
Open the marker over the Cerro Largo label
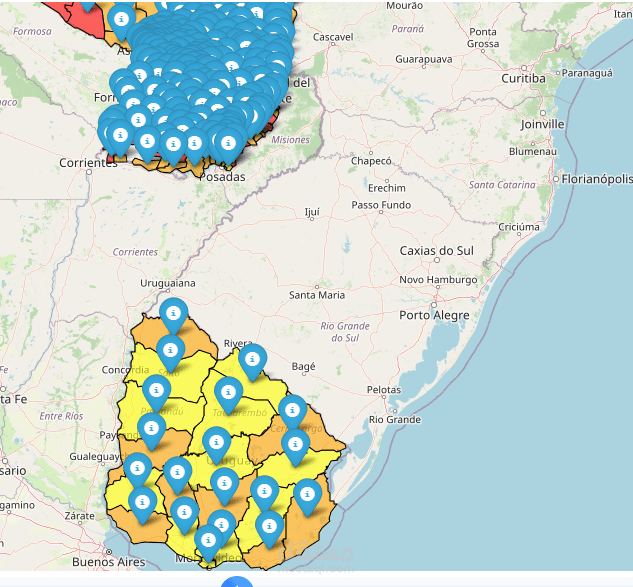point(292,411)
